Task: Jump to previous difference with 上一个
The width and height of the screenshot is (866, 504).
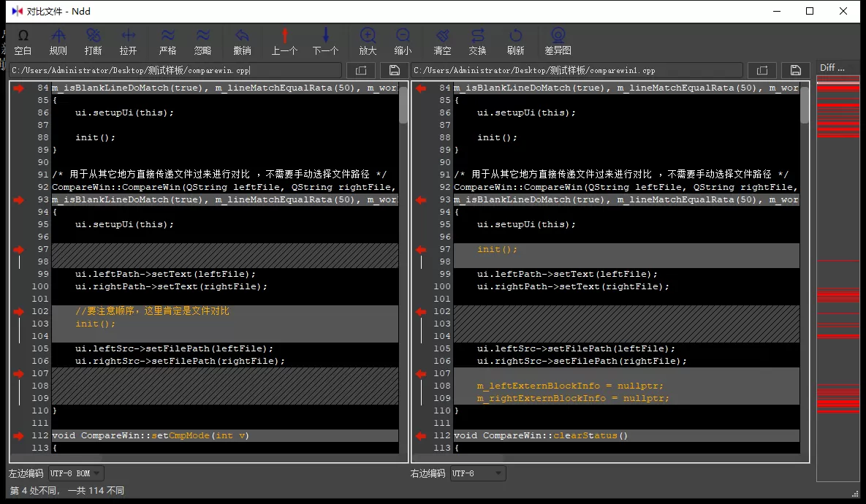Action: tap(284, 41)
